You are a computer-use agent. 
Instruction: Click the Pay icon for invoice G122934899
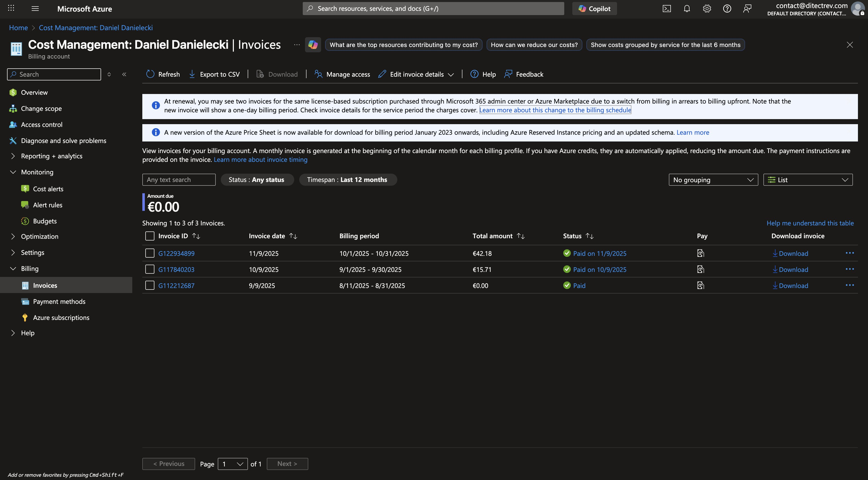[x=701, y=253]
